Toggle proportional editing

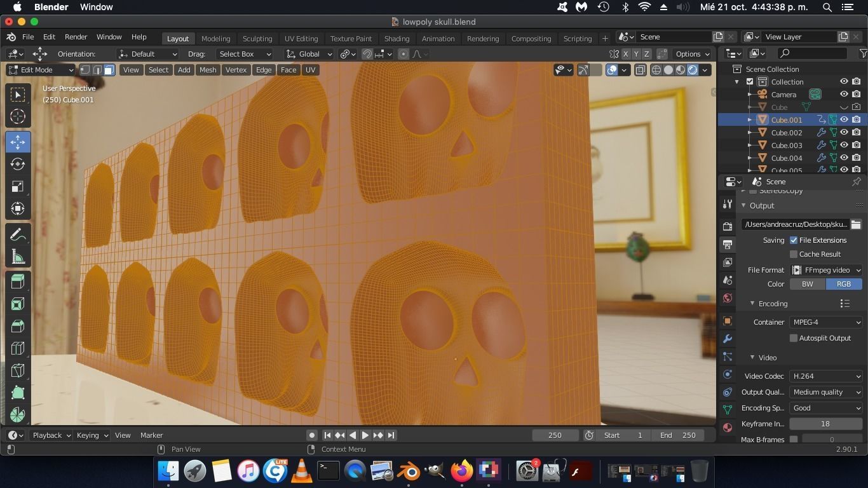point(403,54)
